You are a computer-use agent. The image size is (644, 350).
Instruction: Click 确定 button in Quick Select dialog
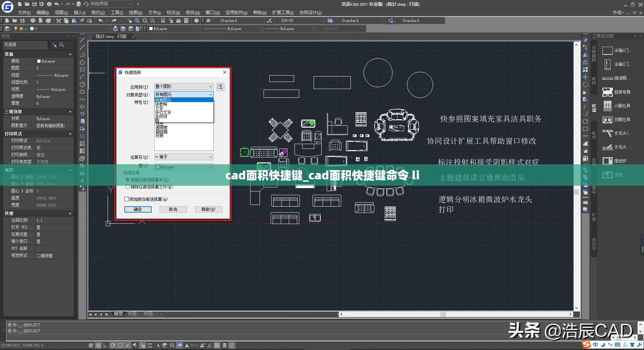pyautogui.click(x=138, y=209)
